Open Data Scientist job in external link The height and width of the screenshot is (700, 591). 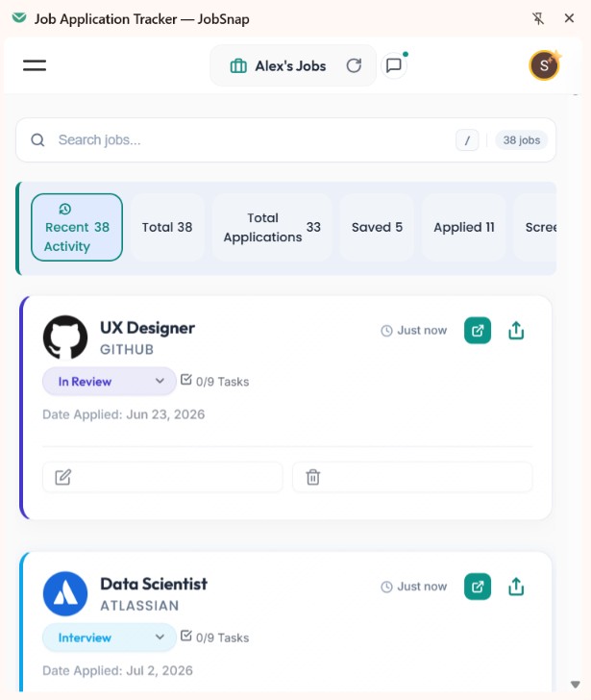[478, 587]
